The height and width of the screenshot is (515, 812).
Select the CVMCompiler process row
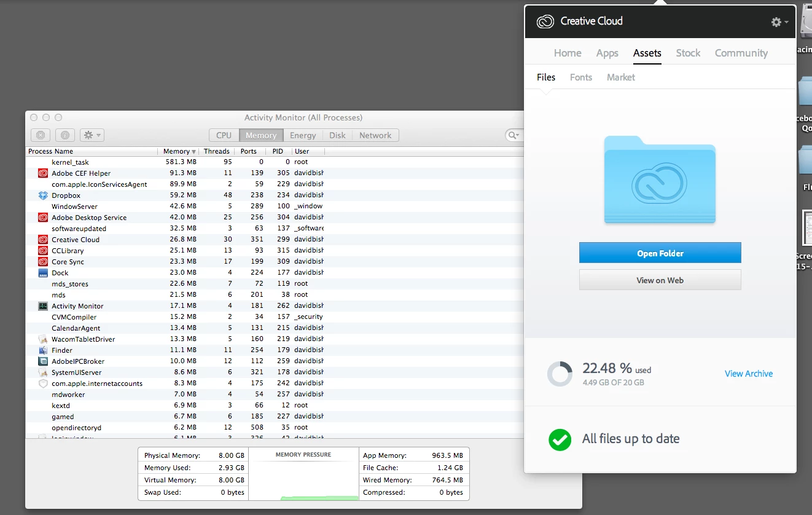tap(275, 317)
